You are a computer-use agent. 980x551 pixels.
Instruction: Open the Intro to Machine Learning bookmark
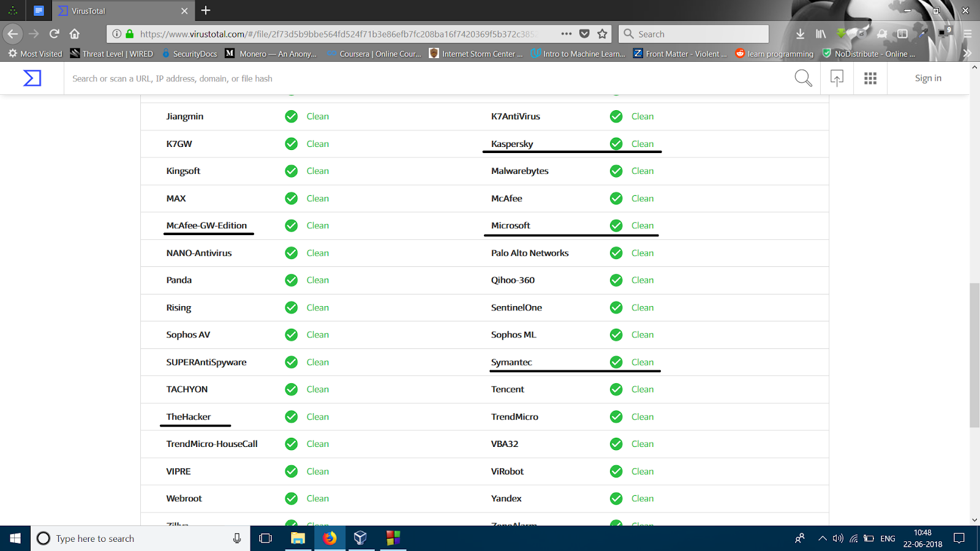[x=578, y=54]
